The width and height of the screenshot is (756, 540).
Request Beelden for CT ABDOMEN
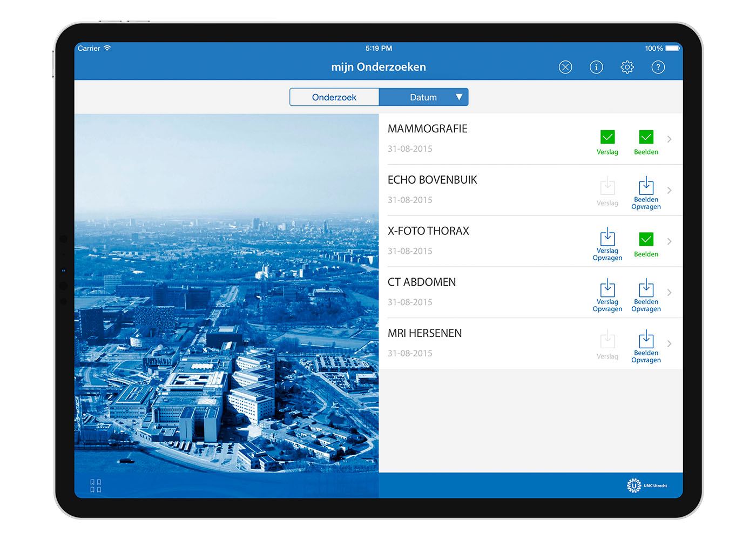pos(646,295)
